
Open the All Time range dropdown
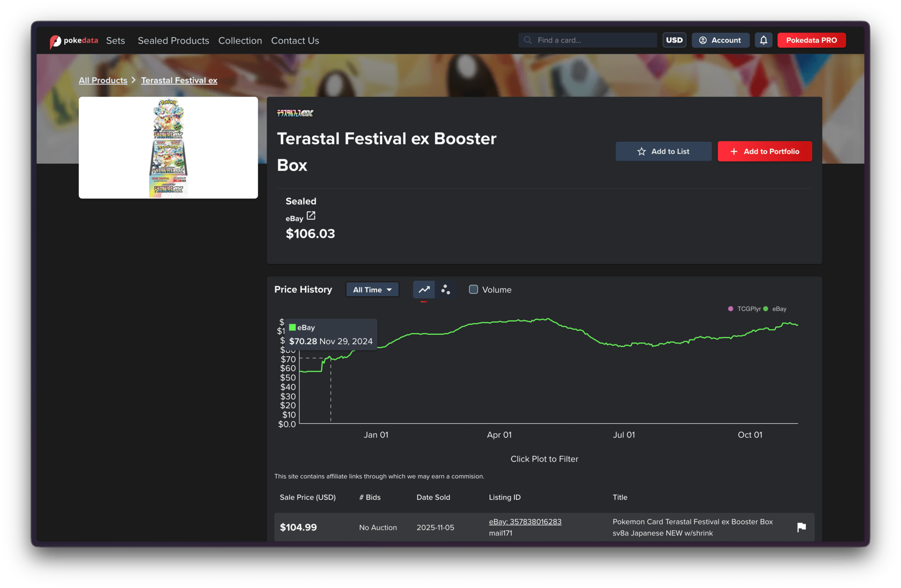pyautogui.click(x=372, y=290)
